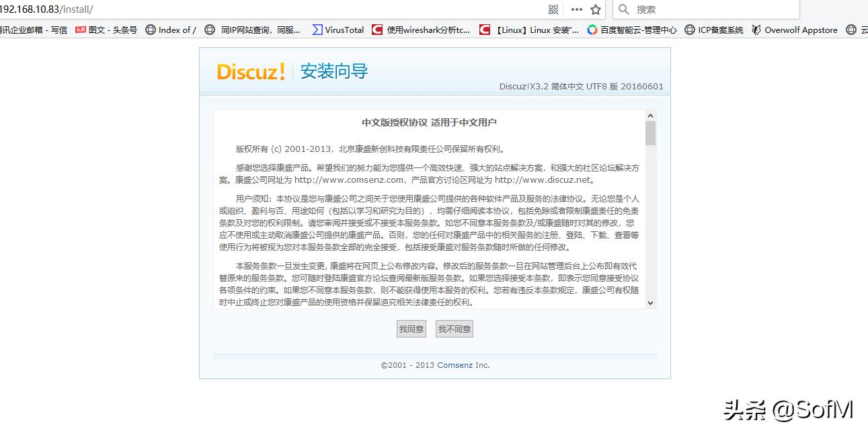Click the 我同意 agree button
868x435 pixels.
pos(411,329)
